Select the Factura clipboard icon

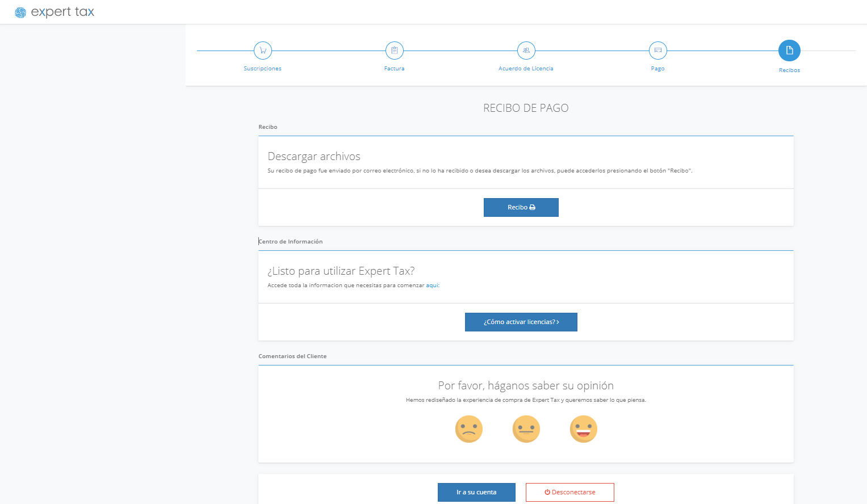[x=394, y=50]
